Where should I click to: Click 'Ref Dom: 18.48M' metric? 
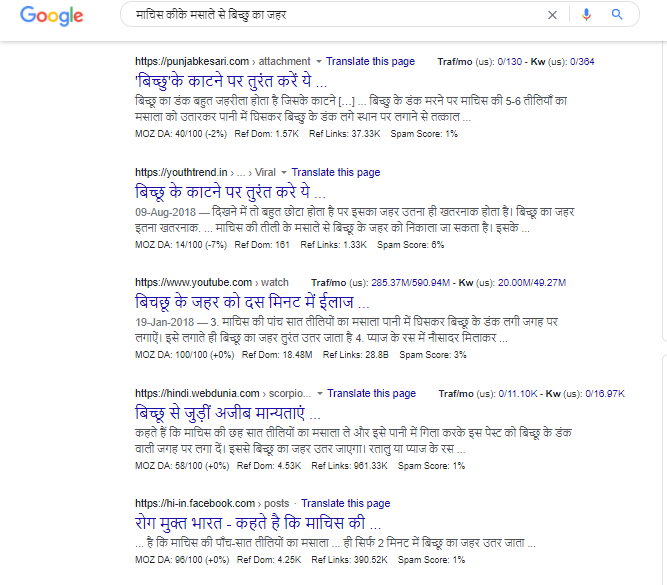277,355
